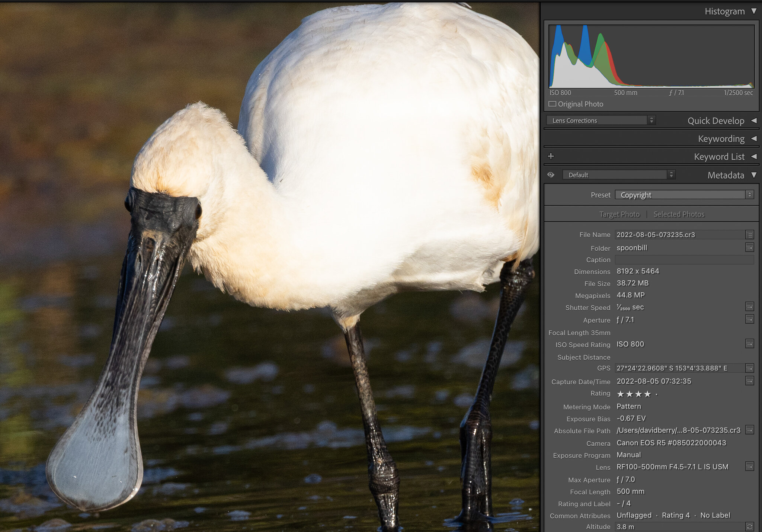Create a new keyword preset via plus icon
The width and height of the screenshot is (762, 532).
[x=551, y=156]
